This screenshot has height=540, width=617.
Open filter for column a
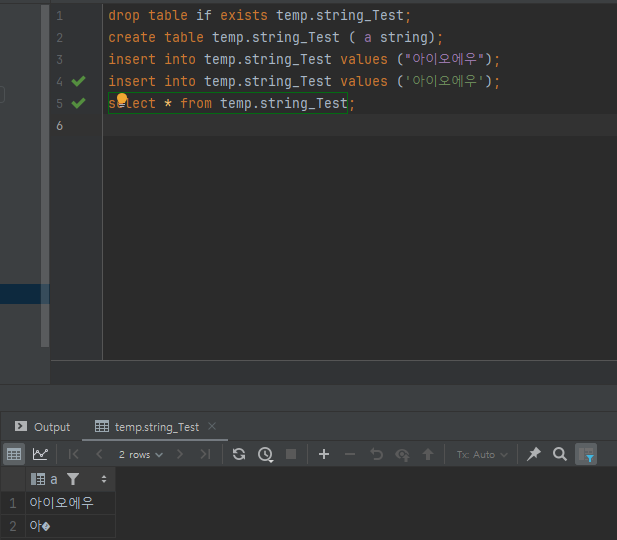pyautogui.click(x=73, y=479)
